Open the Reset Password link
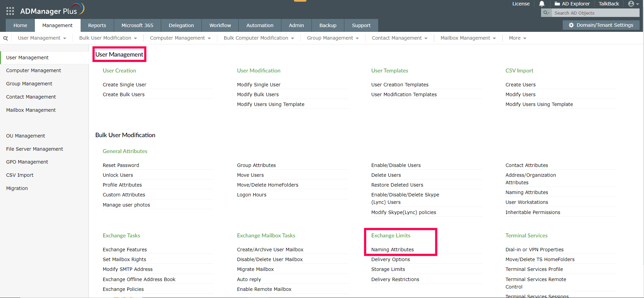This screenshot has width=644, height=298. click(x=121, y=165)
